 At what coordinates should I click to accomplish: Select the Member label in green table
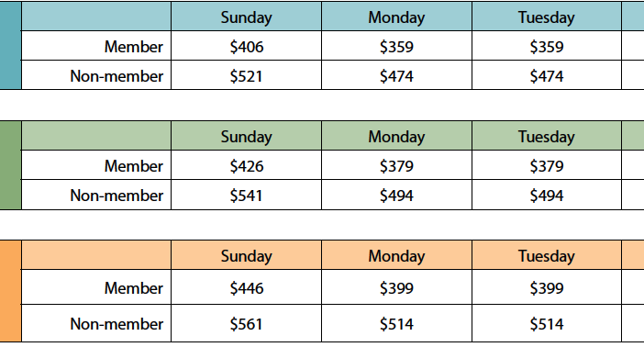point(134,165)
